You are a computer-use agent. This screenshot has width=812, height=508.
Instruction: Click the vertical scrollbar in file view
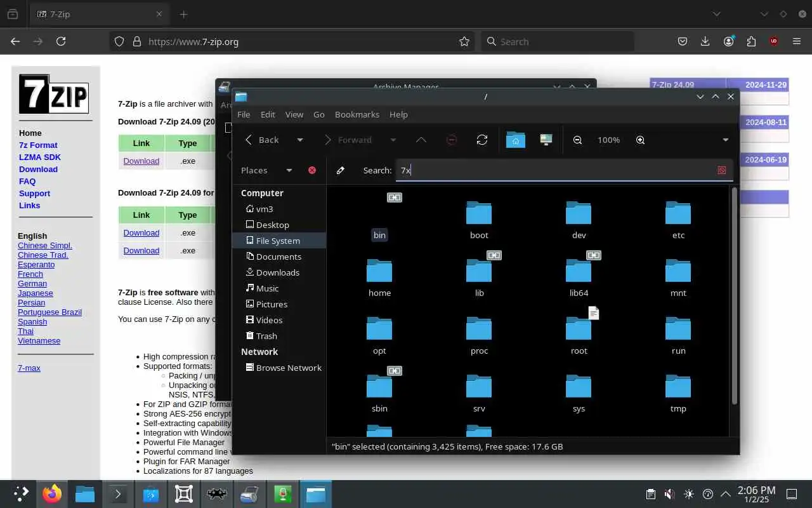735,295
